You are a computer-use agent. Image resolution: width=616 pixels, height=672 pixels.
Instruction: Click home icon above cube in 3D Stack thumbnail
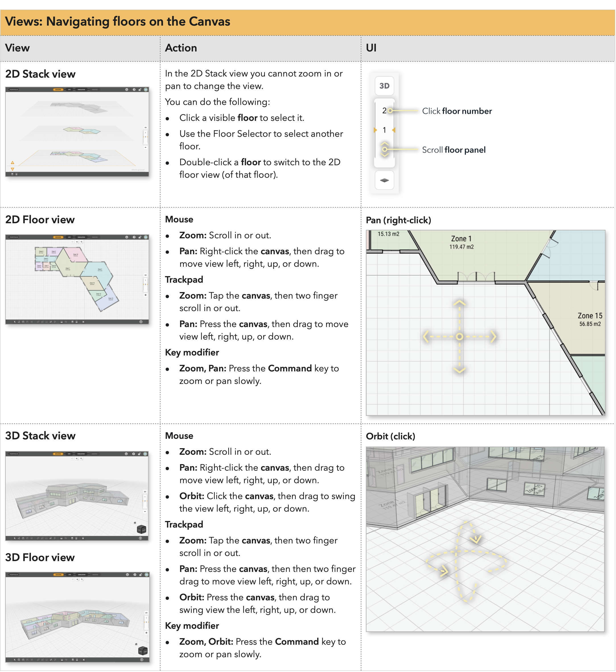(x=135, y=523)
